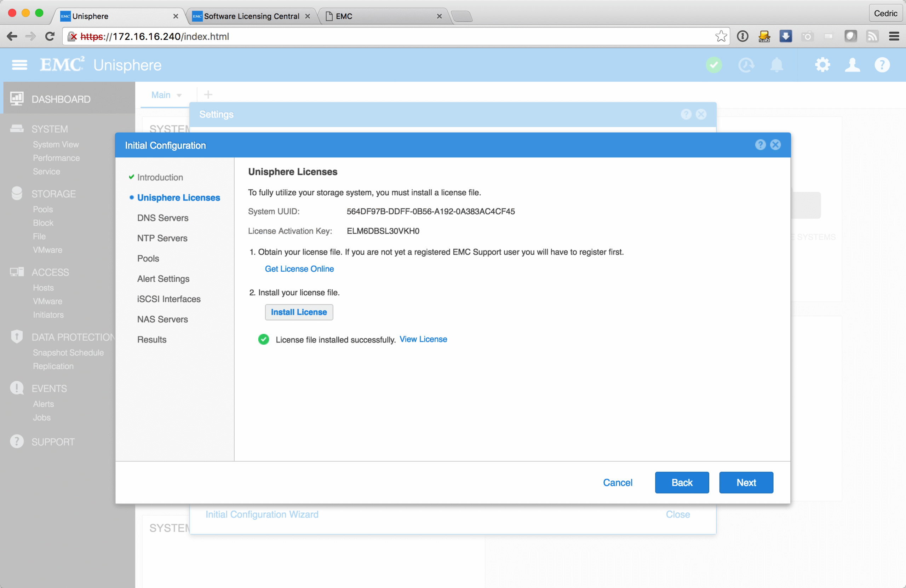Click the Initial Configuration dialog help icon

click(760, 145)
